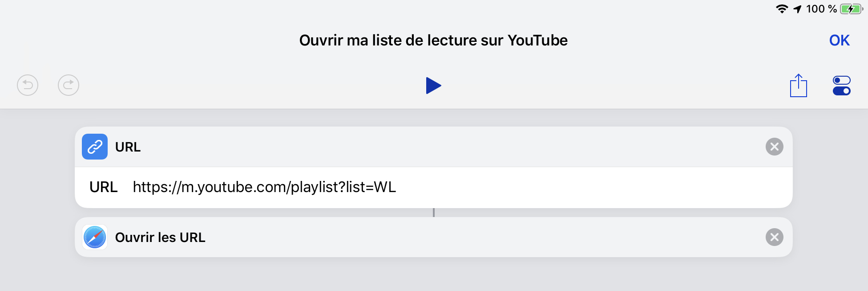868x291 pixels.
Task: Click the Ouvrir les URL action title
Action: (x=161, y=237)
